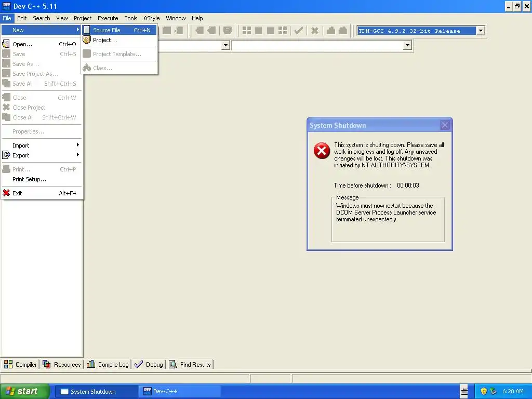The image size is (532, 399).
Task: Click the Project icon in the New submenu
Action: coord(87,39)
